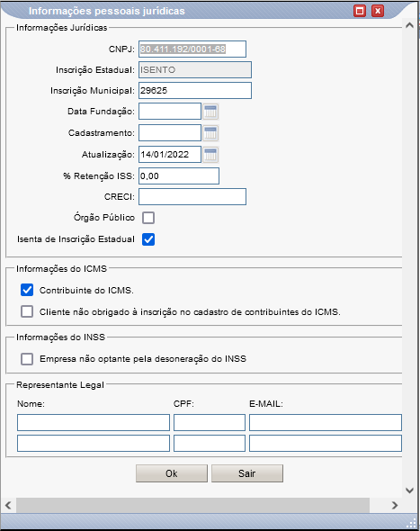
Task: Click second Representante Legal Nome field
Action: pyautogui.click(x=94, y=444)
